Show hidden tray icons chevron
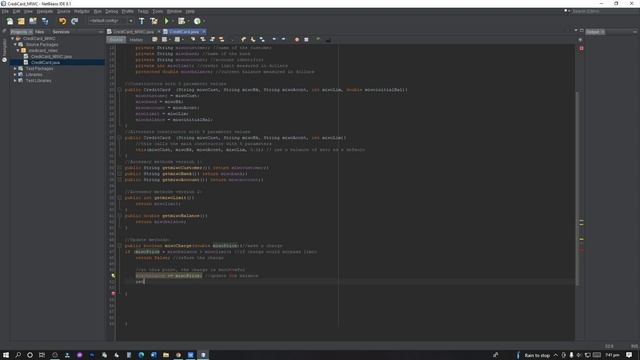Viewport: 640px width, 360px height. click(x=556, y=355)
